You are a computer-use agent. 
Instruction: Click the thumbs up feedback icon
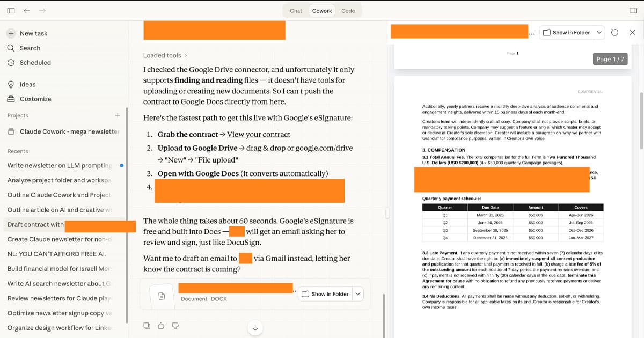pos(161,326)
